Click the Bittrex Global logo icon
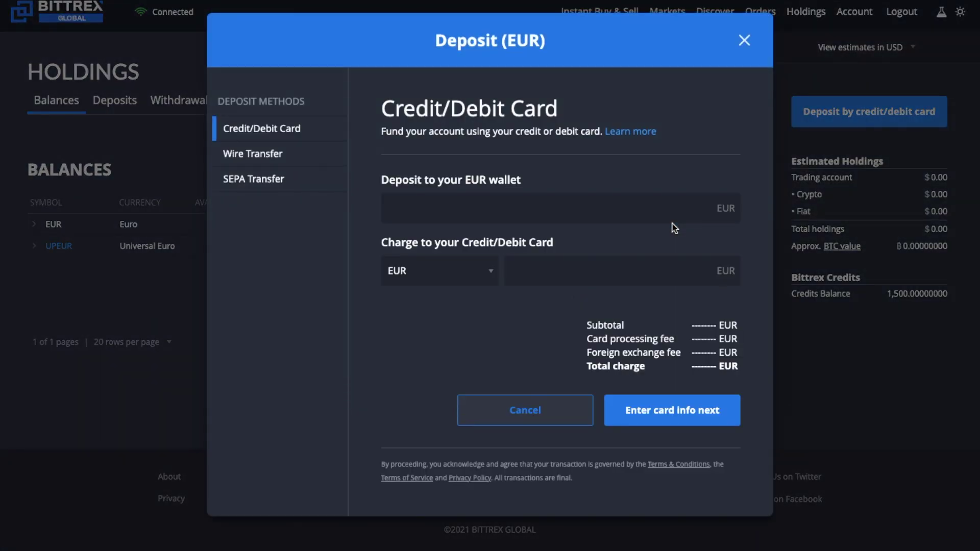Screen dimensions: 980x551 tap(21, 10)
